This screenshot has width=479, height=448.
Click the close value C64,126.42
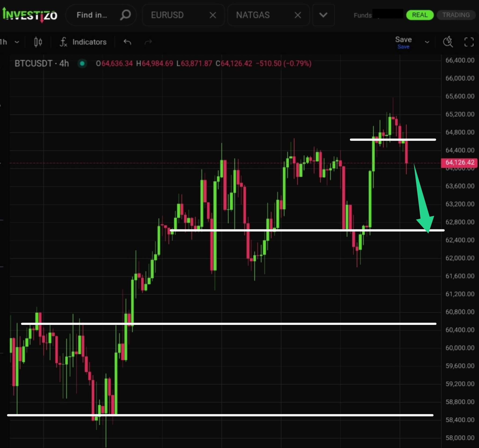tap(234, 63)
